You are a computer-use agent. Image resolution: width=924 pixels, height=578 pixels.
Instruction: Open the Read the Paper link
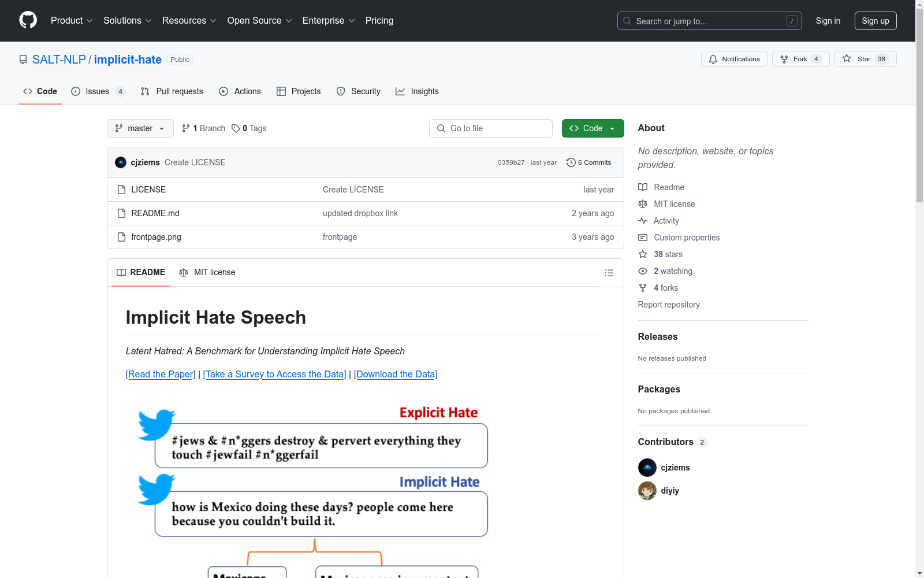tap(161, 375)
